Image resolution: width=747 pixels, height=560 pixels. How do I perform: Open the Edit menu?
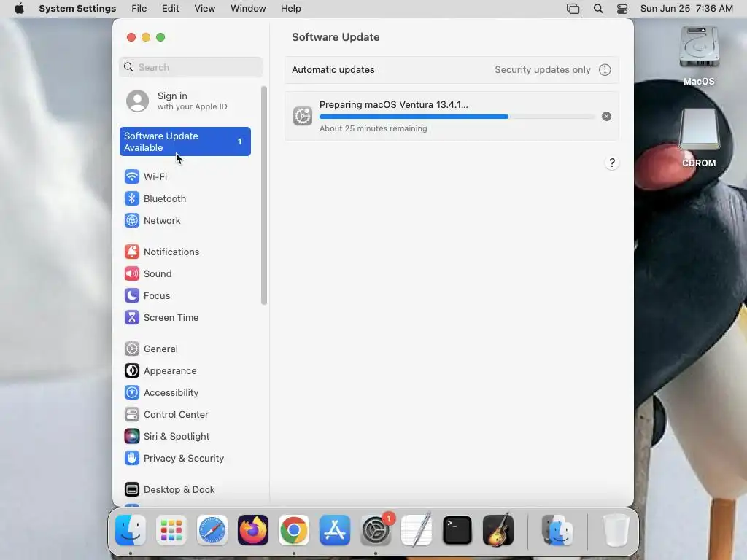pos(171,9)
